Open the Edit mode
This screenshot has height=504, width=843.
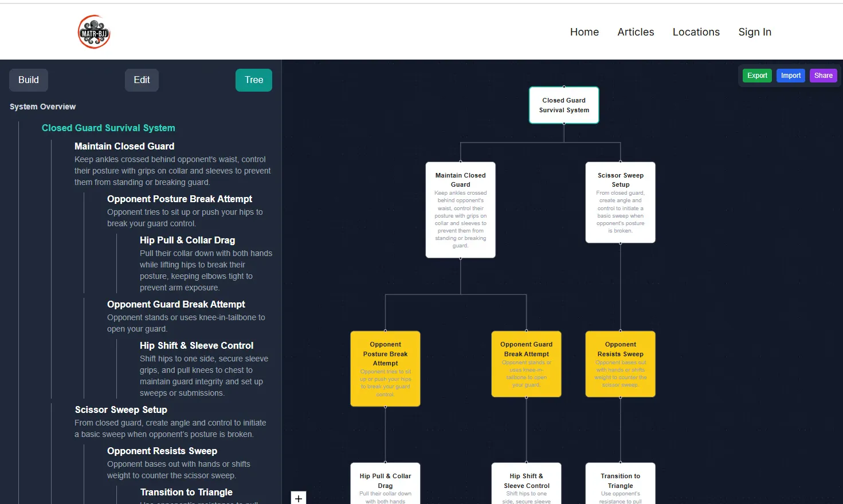point(142,80)
